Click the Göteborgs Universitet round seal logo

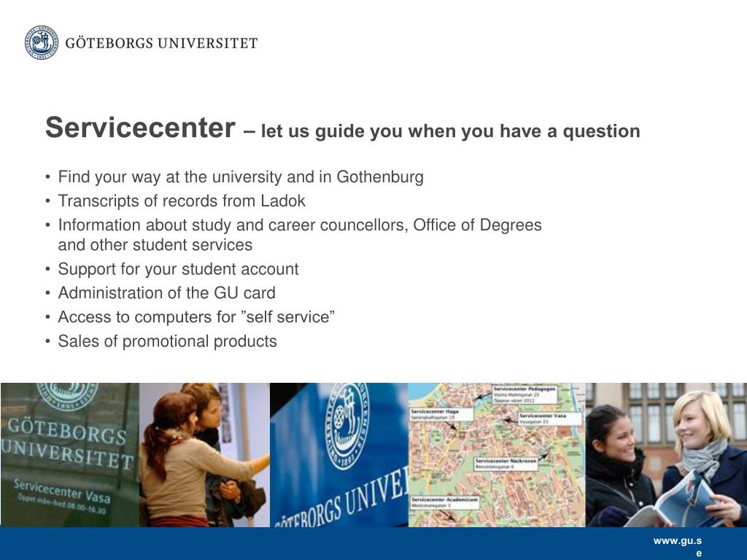click(x=42, y=42)
